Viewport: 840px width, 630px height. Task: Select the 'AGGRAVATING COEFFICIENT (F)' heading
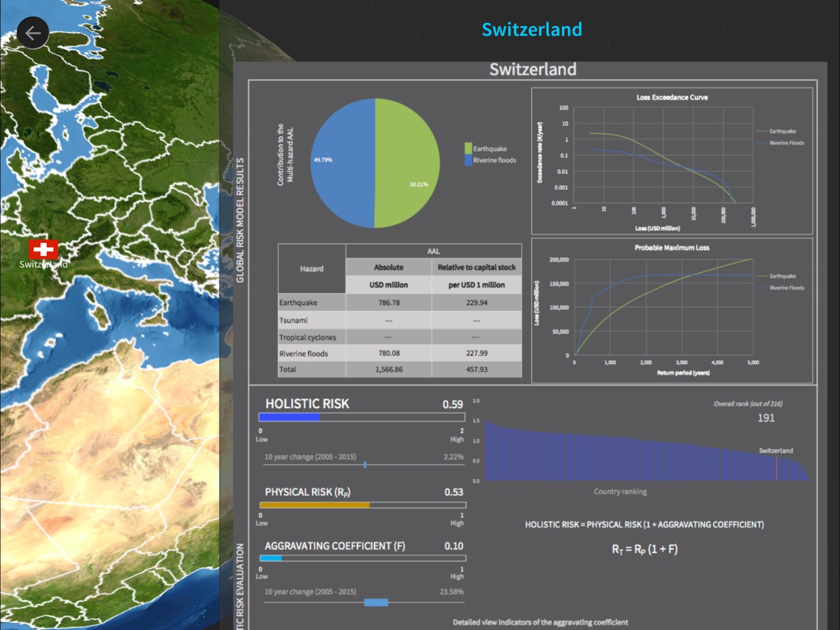[335, 546]
